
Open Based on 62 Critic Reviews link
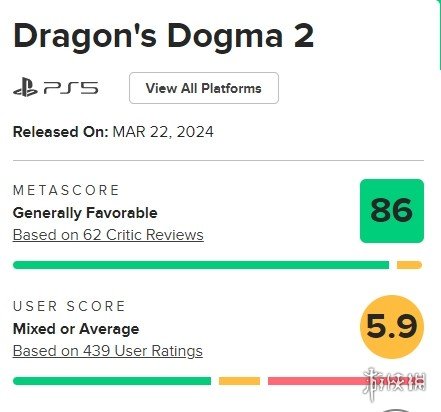click(x=108, y=235)
